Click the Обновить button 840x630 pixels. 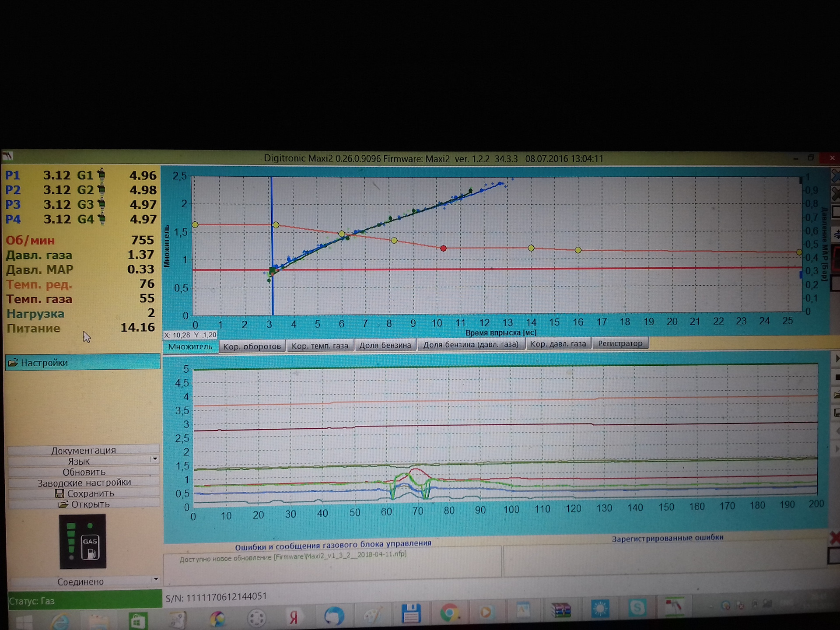point(84,472)
